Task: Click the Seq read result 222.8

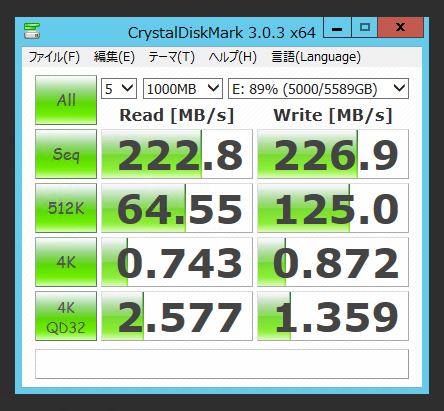Action: (177, 154)
